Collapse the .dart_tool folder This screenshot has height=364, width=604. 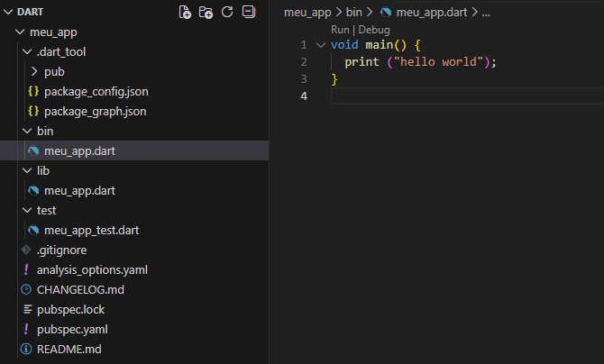point(27,51)
